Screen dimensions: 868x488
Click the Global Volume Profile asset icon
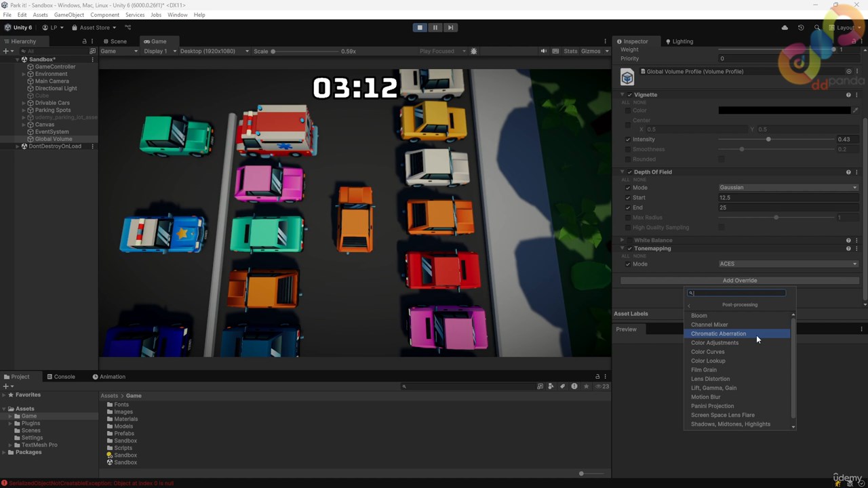coord(627,77)
